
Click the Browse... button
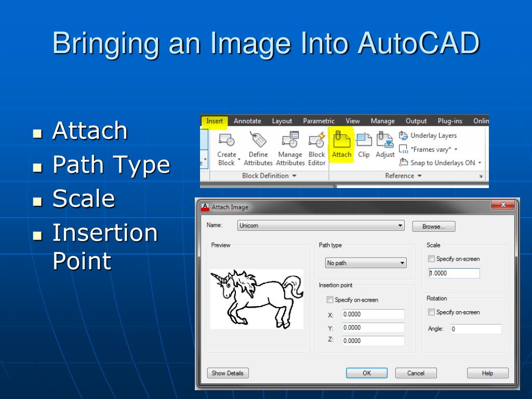[434, 227]
